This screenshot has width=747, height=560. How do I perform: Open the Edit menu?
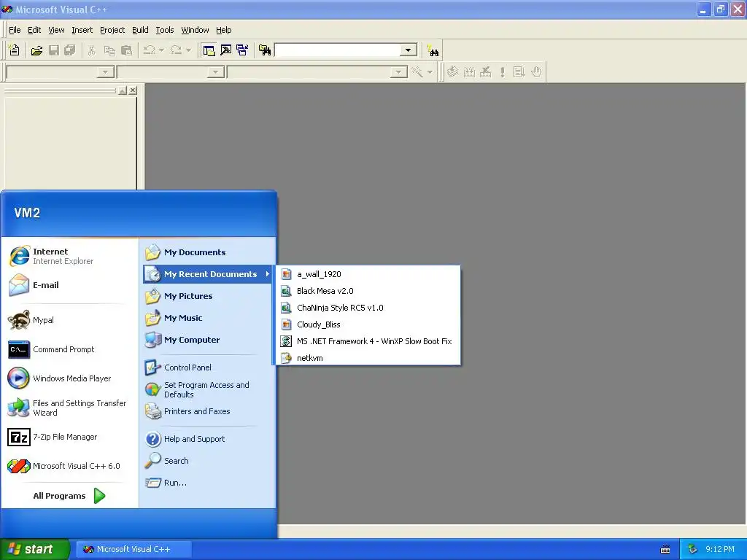[x=34, y=30]
